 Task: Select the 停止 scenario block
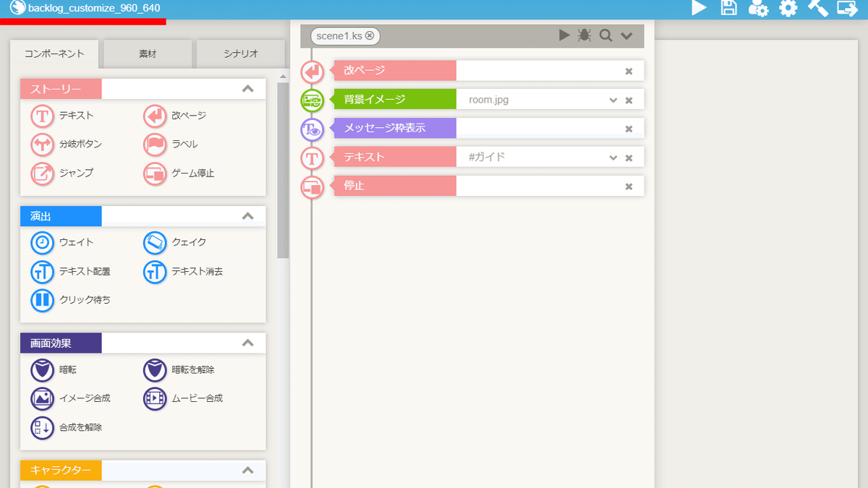(395, 186)
